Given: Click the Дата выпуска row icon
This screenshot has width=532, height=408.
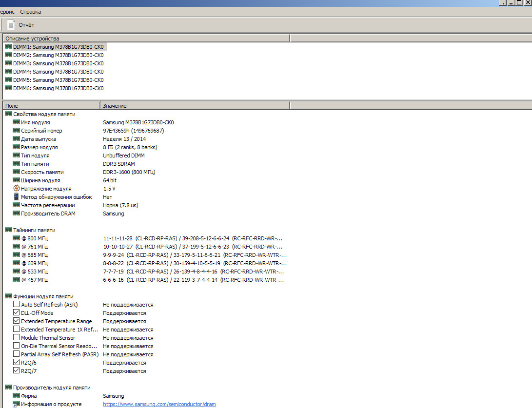Looking at the screenshot, I should point(16,139).
